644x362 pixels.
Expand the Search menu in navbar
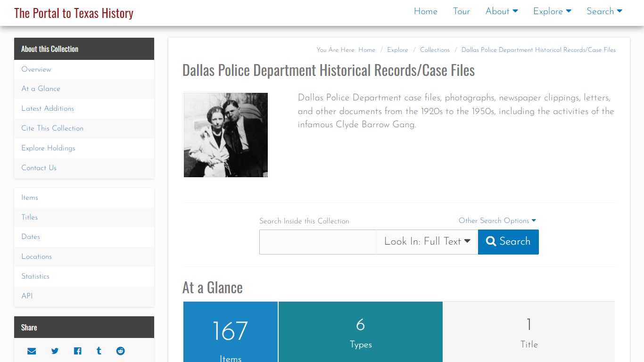point(604,11)
